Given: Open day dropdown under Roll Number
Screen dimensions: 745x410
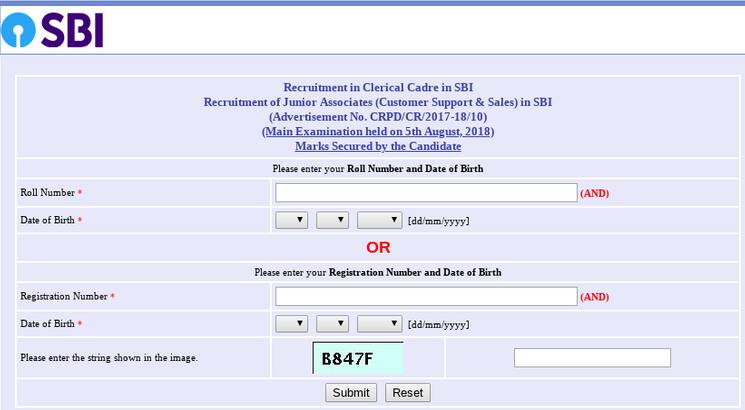Looking at the screenshot, I should (x=291, y=220).
